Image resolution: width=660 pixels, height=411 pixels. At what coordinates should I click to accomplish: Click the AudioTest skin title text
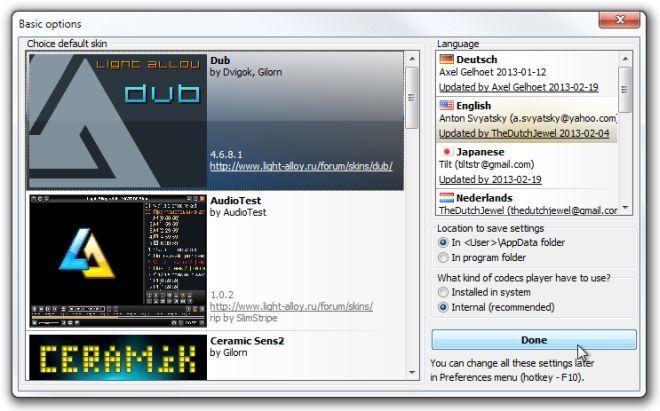(x=236, y=200)
